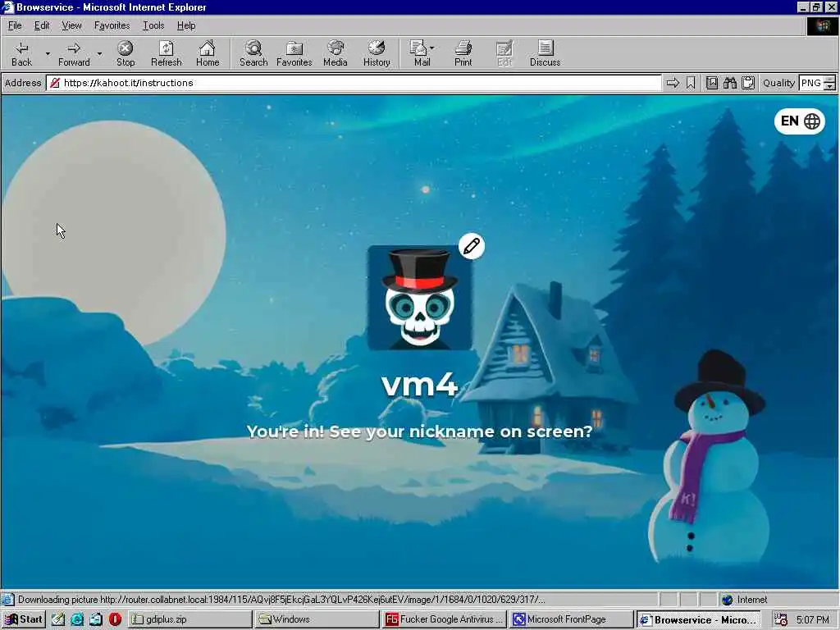This screenshot has height=630, width=840.
Task: Click the Quality label in toolbar
Action: [778, 83]
